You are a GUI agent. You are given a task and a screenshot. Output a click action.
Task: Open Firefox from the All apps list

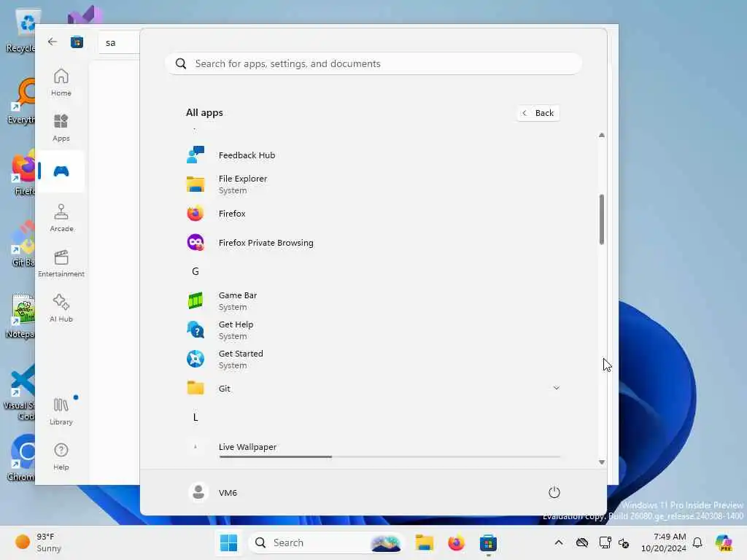pos(373,214)
